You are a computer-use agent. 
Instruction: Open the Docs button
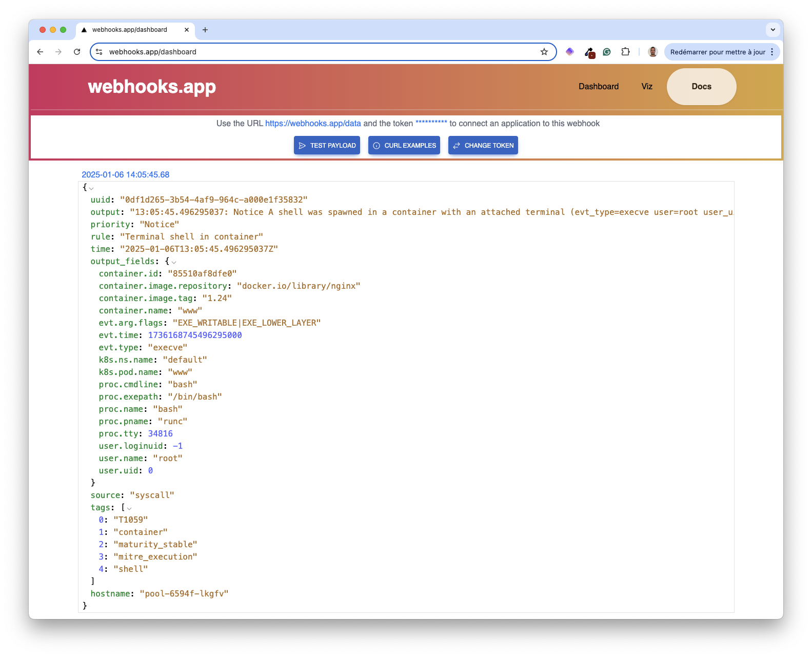[701, 87]
